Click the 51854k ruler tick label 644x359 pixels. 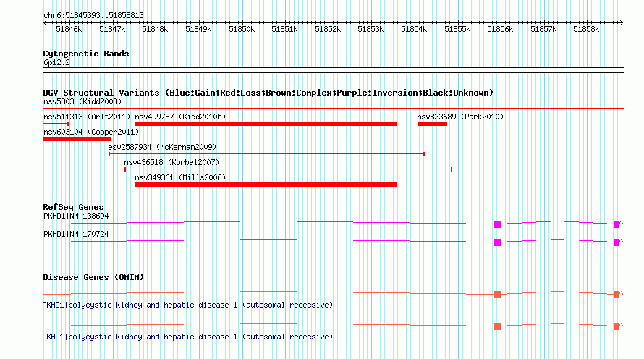414,30
